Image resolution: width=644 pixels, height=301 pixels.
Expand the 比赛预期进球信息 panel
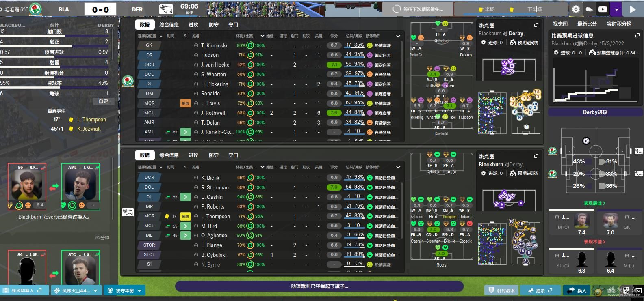[x=637, y=35]
